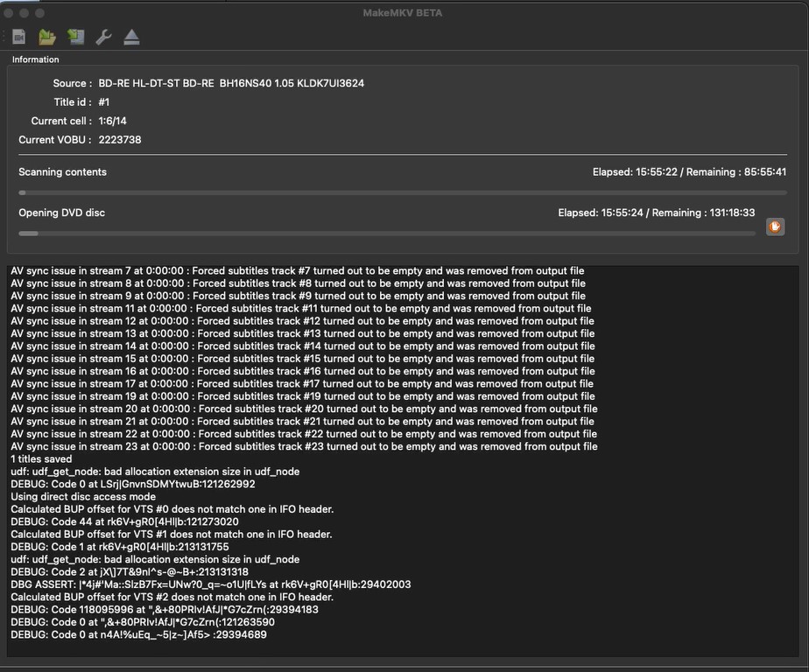Click the Opening DVD disc status label
The height and width of the screenshot is (672, 809).
[61, 213]
